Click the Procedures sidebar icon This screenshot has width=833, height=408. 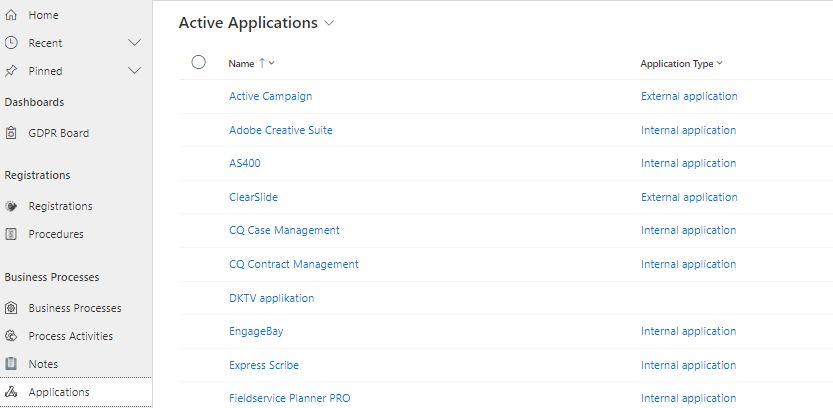coord(11,234)
